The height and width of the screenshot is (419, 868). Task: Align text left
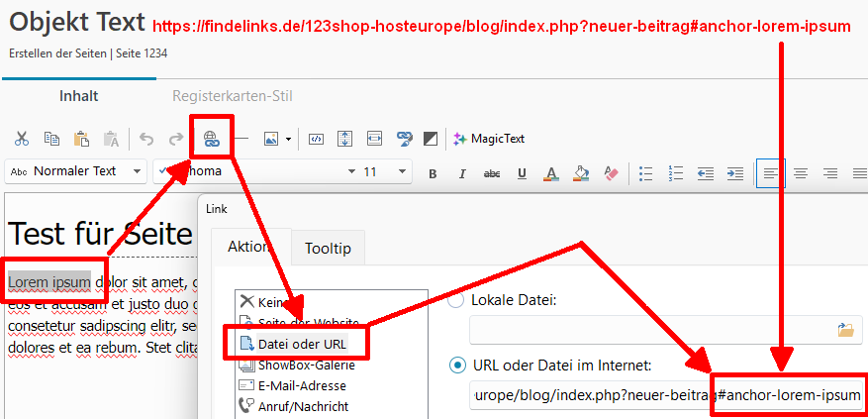[771, 174]
